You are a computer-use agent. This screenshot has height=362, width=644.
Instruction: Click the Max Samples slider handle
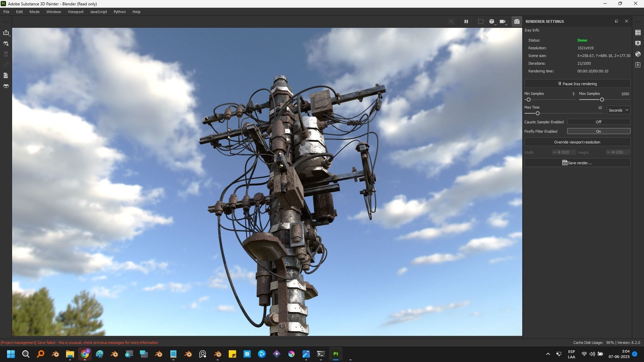pyautogui.click(x=602, y=100)
